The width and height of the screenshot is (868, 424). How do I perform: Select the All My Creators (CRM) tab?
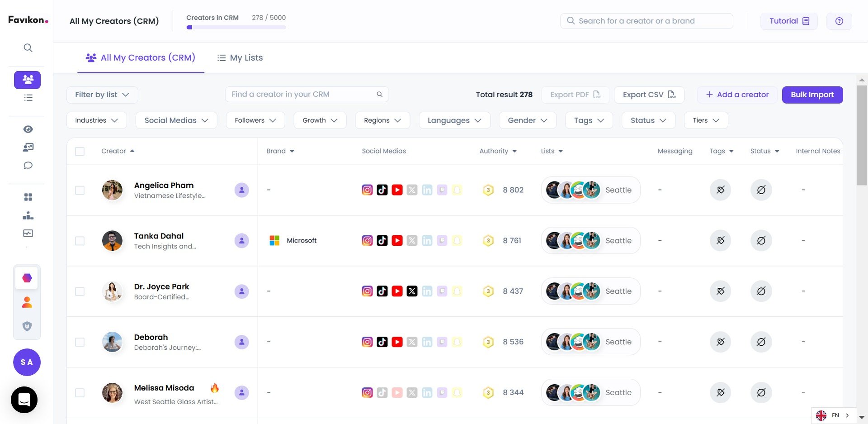point(141,58)
